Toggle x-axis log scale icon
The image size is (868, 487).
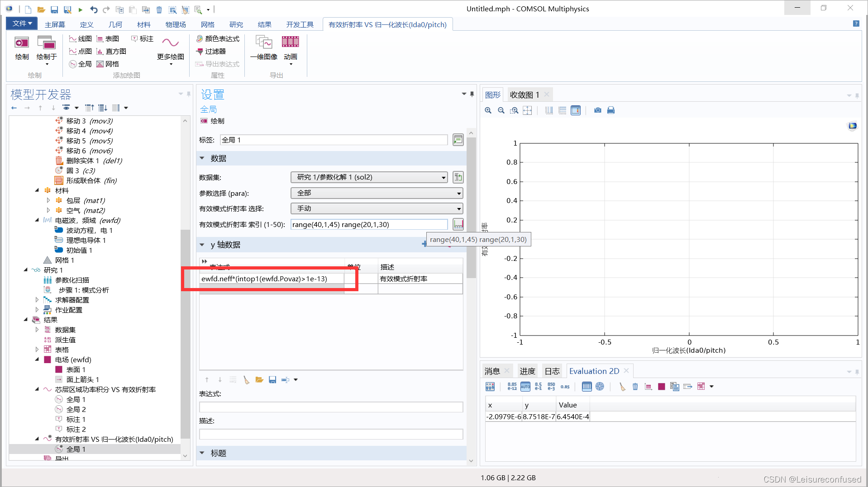[549, 110]
